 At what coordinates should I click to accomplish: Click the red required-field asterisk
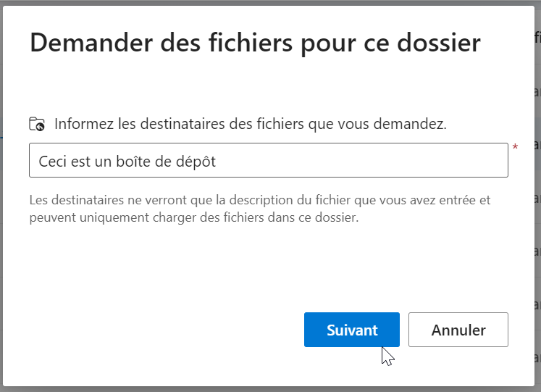(515, 149)
